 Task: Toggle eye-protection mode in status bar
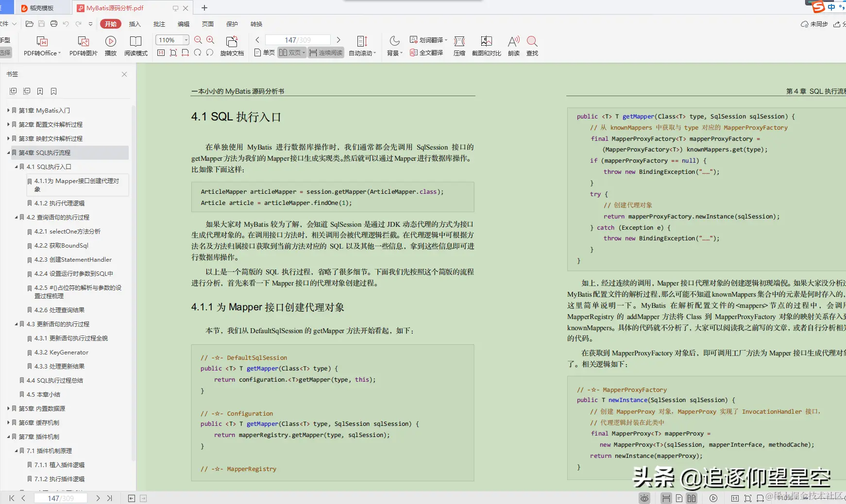(x=644, y=498)
